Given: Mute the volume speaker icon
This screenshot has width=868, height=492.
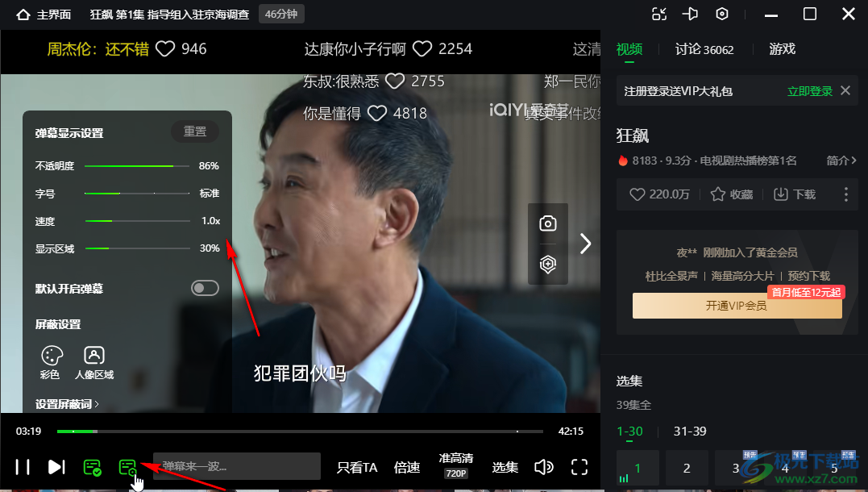Looking at the screenshot, I should (543, 467).
